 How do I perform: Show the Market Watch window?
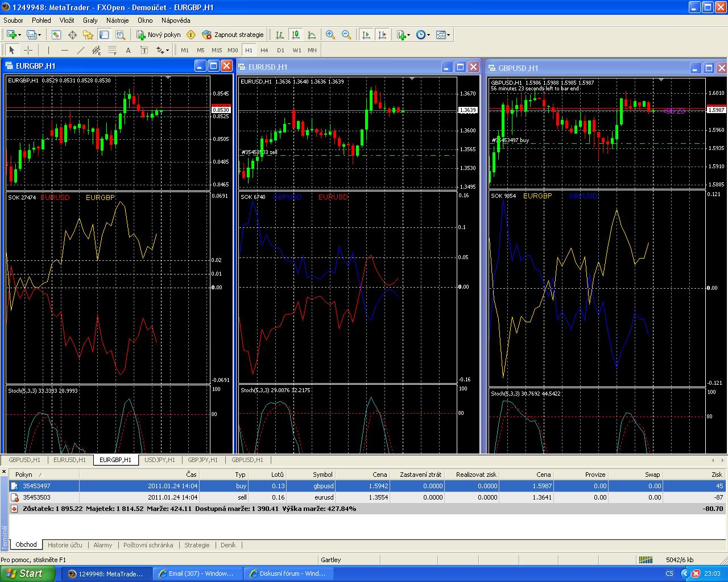(x=56, y=35)
